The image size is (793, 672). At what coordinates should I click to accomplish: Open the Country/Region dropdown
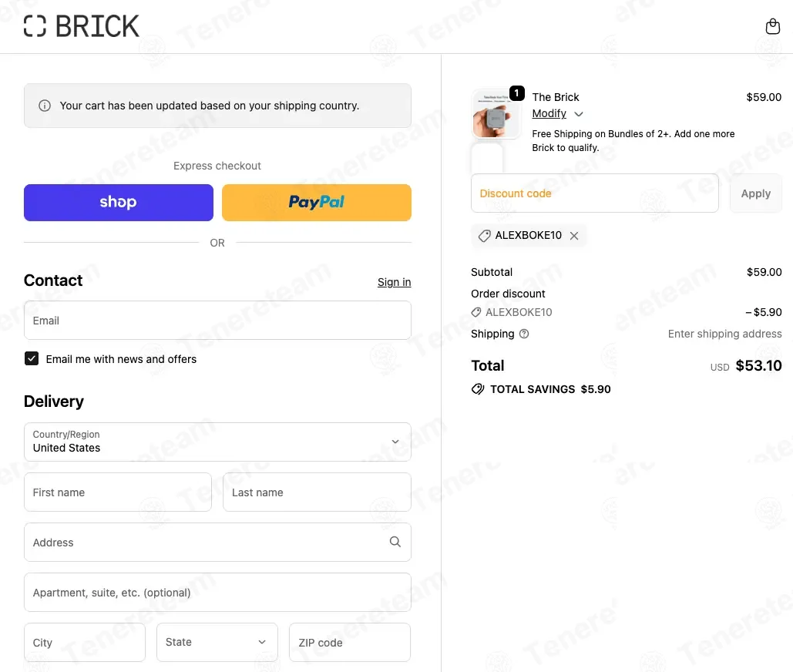(217, 442)
